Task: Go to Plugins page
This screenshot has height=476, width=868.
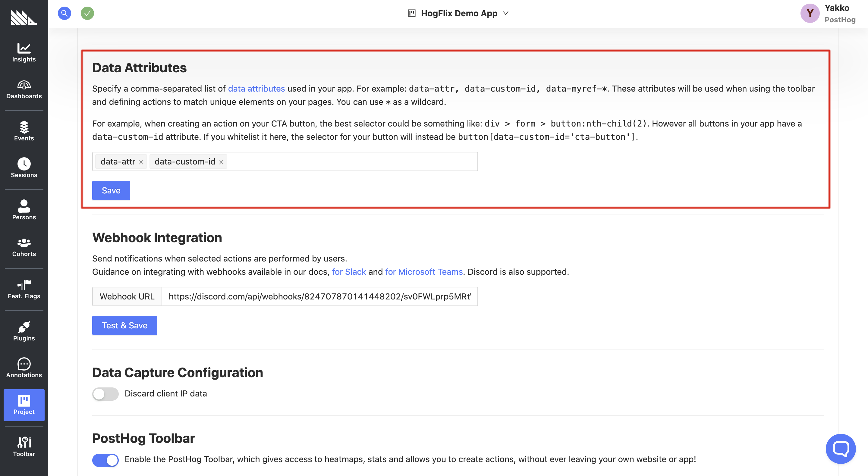Action: click(x=24, y=331)
